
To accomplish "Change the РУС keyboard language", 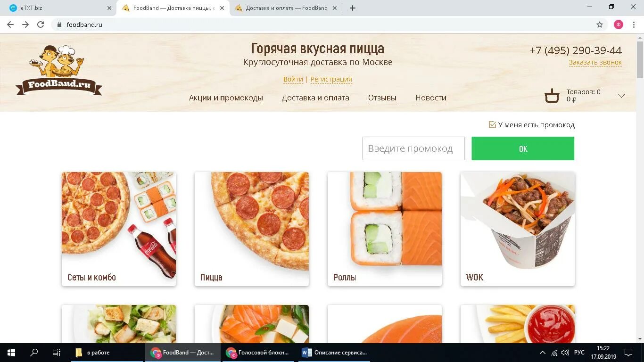I will click(579, 353).
